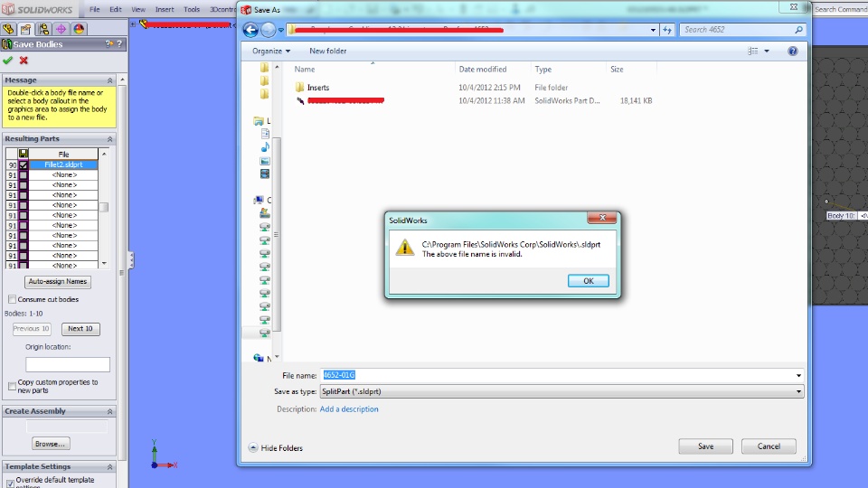Screen dimensions: 868x488
Task: Accept Save Bodies with green checkmark
Action: [8, 61]
